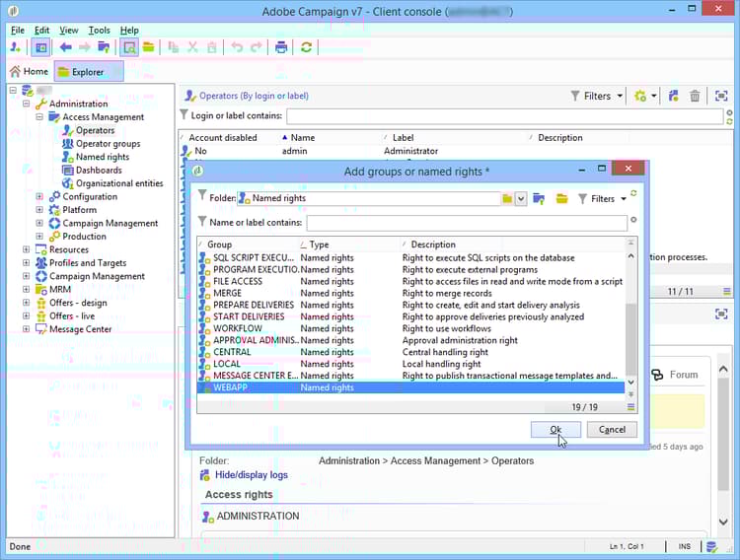Screen dimensions: 740x560
Task: Click Cancel in the dialog
Action: coord(612,429)
